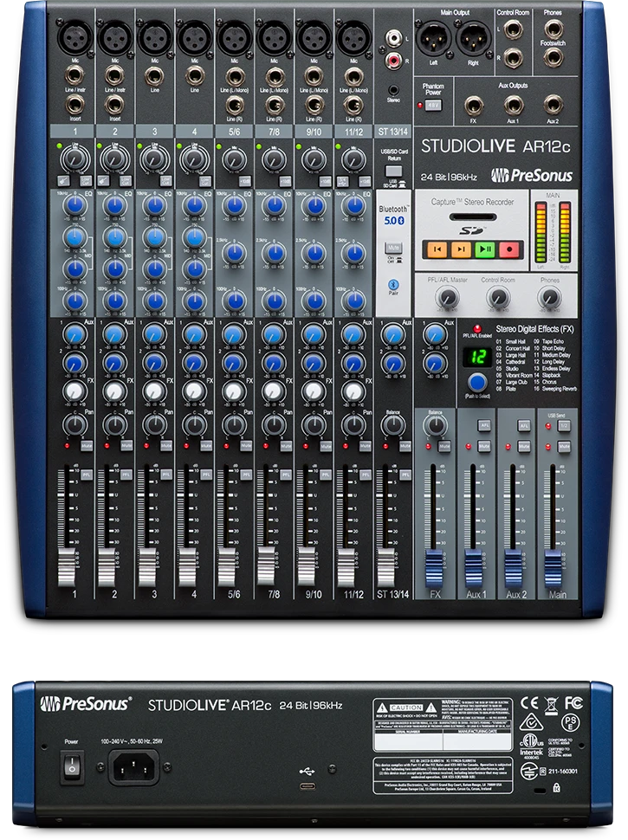Click the FX preset number display
Viewport: 628px width, 840px height.
pos(477,357)
